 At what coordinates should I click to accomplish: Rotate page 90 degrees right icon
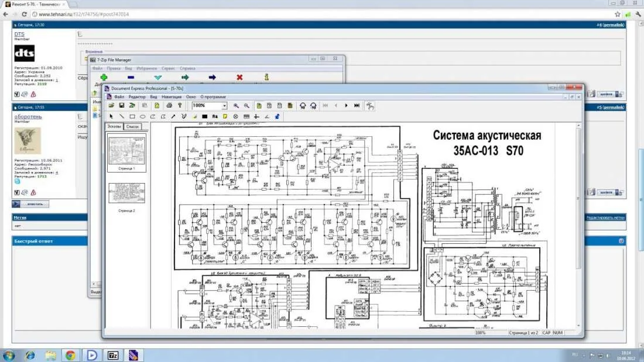pyautogui.click(x=313, y=105)
